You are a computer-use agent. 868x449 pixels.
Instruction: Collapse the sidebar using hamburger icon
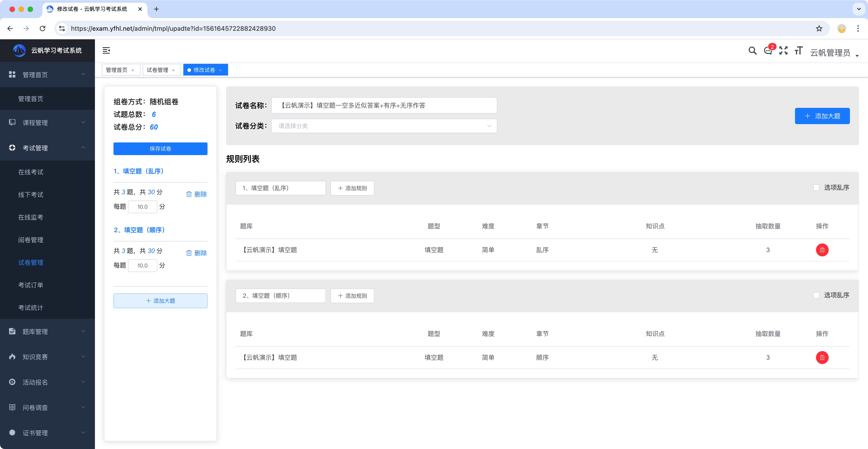coord(106,51)
